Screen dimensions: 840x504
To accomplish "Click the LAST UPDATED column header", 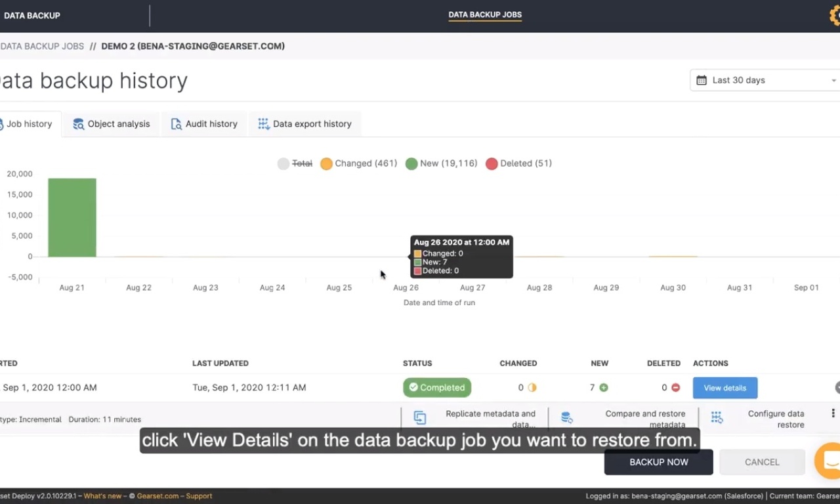I will (220, 364).
